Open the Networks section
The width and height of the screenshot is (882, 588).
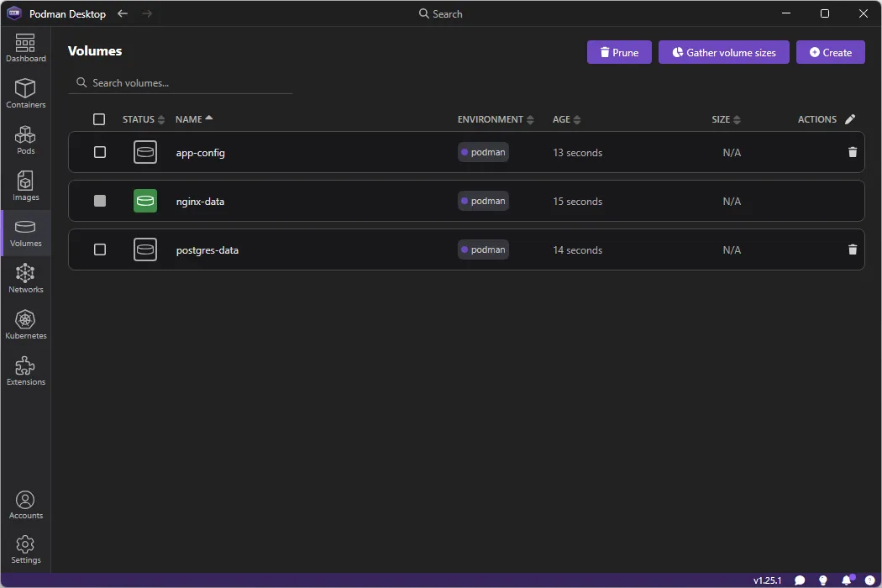[x=25, y=277]
